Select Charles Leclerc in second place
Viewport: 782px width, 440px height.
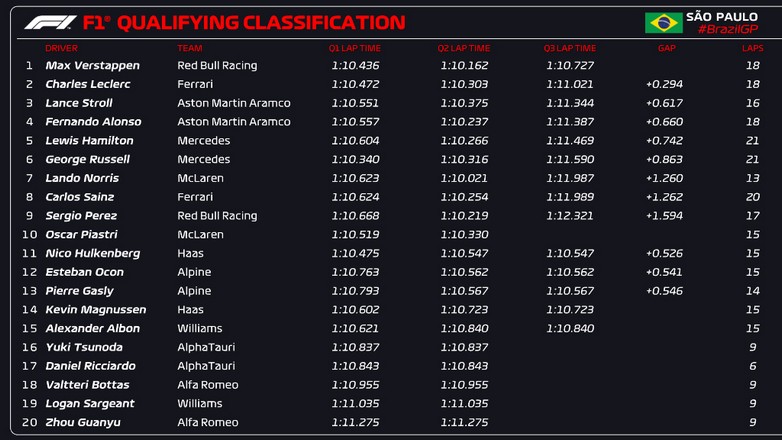[x=88, y=85]
